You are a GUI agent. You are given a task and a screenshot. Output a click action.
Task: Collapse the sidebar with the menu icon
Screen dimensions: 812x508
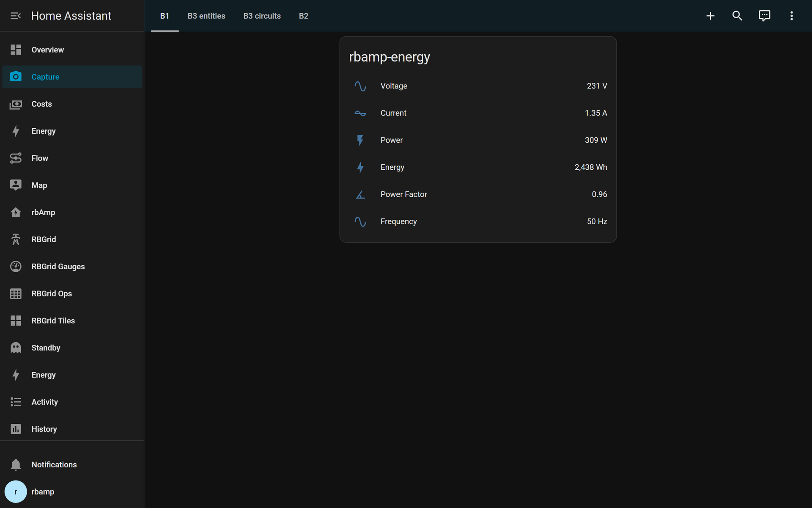click(16, 16)
